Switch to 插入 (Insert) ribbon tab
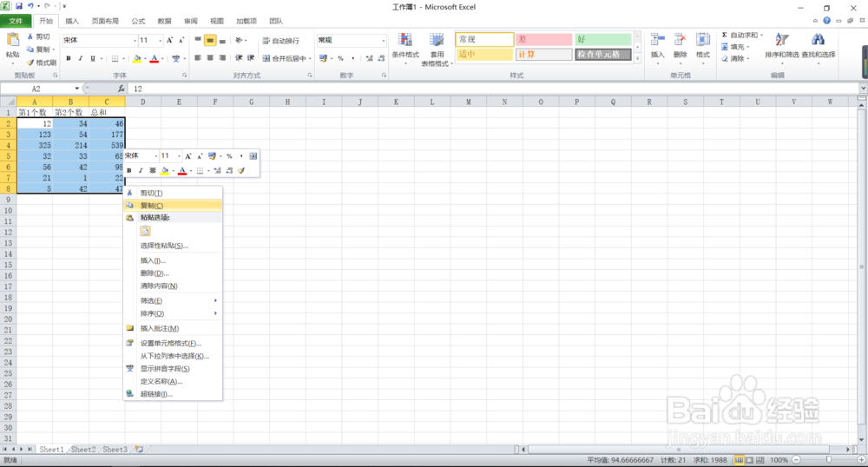Image resolution: width=868 pixels, height=467 pixels. click(72, 21)
